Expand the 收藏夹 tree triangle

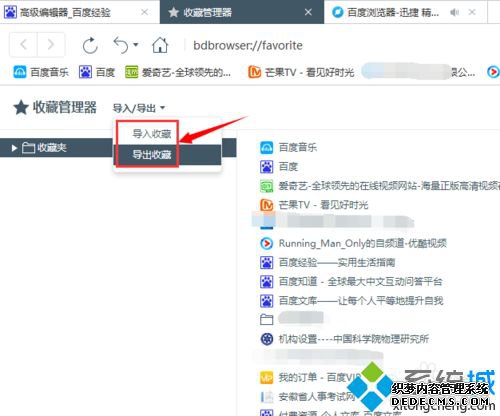(x=14, y=148)
